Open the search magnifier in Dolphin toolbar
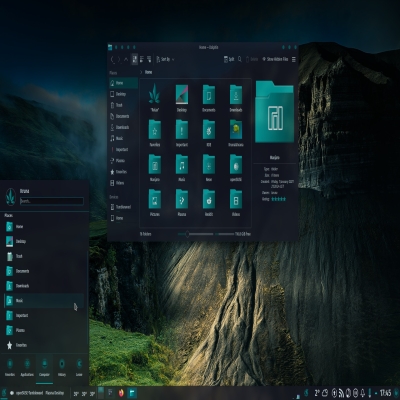This screenshot has width=400, height=400. click(x=240, y=59)
